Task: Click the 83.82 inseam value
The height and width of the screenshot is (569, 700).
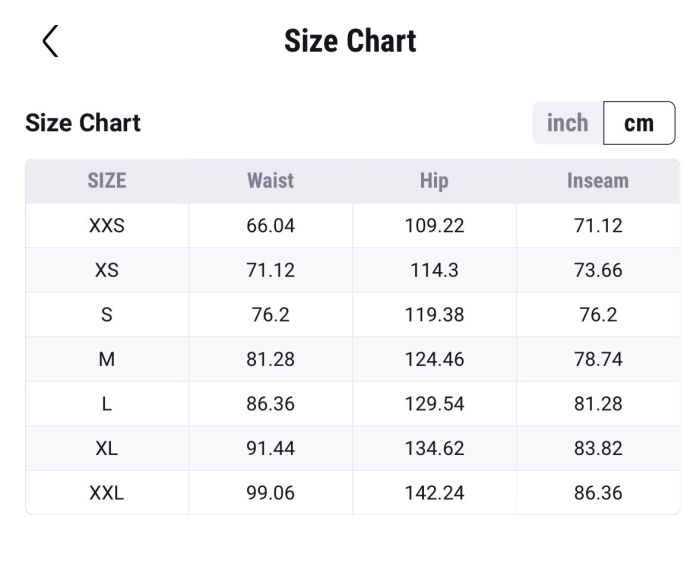Action: (x=598, y=448)
